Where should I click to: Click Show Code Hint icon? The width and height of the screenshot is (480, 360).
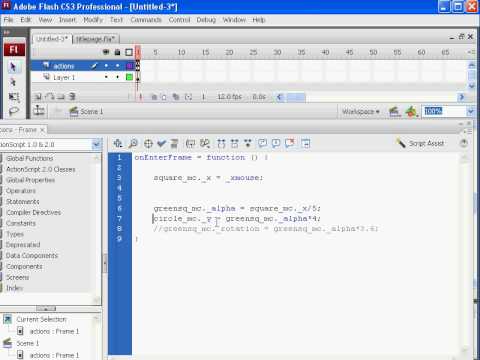(x=190, y=143)
